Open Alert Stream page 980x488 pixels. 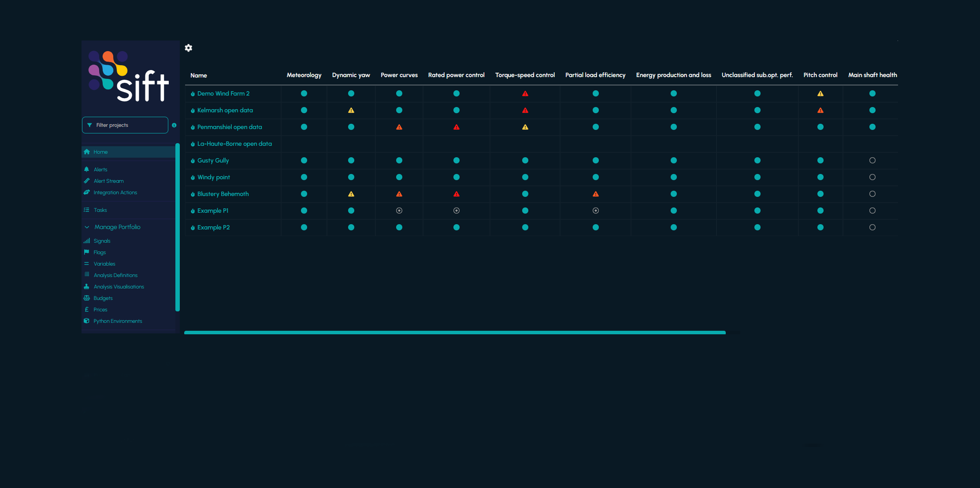point(109,181)
